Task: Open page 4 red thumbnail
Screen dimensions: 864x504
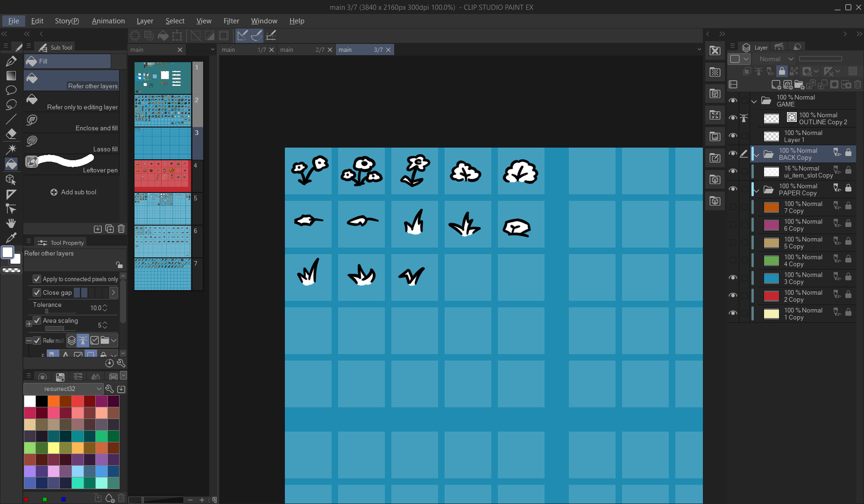Action: pos(163,176)
